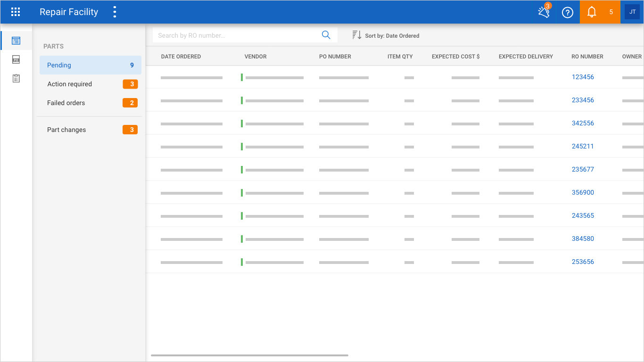This screenshot has height=362, width=644.
Task: Click the PO Number column header
Action: pos(335,57)
